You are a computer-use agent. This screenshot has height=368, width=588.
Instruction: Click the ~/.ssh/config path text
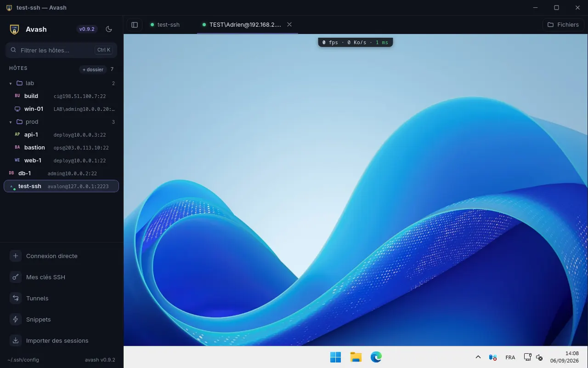point(23,360)
